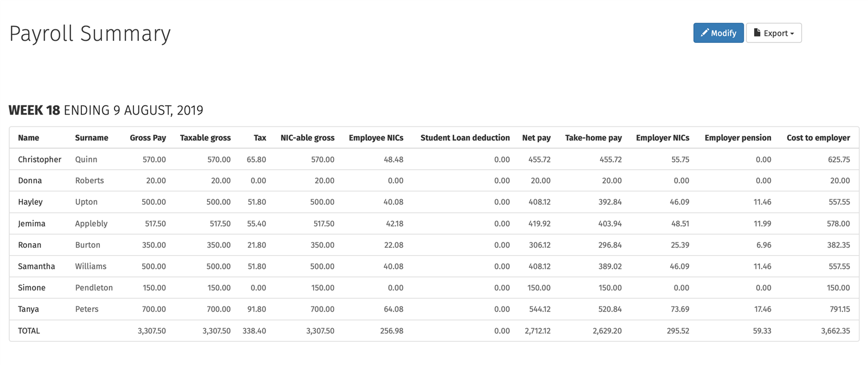Select Ronan Burton's employer pension 6.96
Viewport: 868px width, 365px height.
tap(763, 245)
